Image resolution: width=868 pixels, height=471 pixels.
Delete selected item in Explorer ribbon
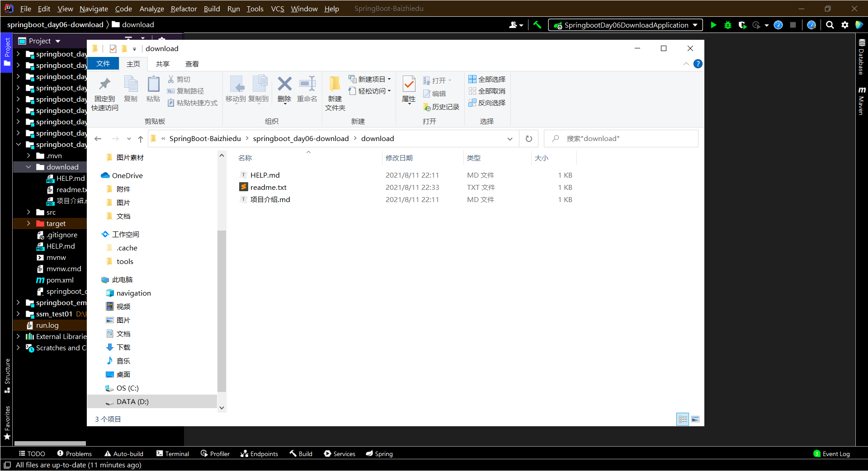coord(284,89)
